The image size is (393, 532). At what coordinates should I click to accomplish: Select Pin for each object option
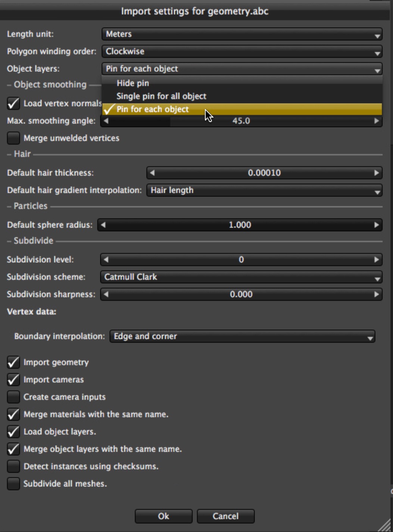coord(242,109)
